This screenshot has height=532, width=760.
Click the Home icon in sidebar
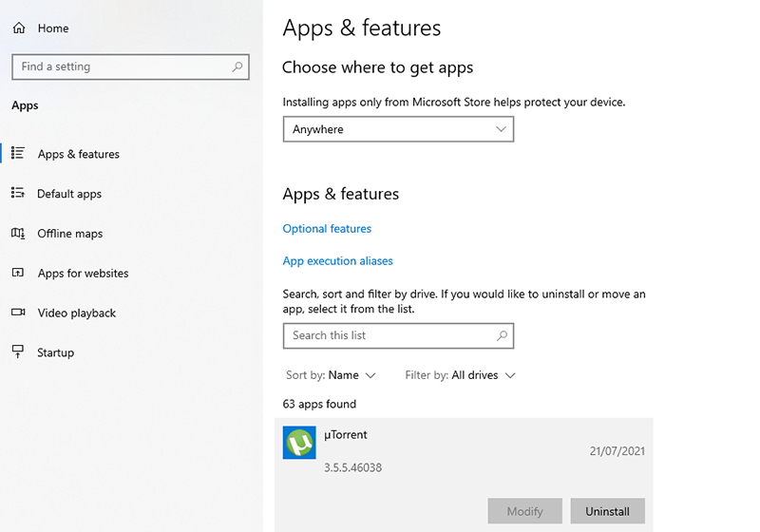(18, 28)
